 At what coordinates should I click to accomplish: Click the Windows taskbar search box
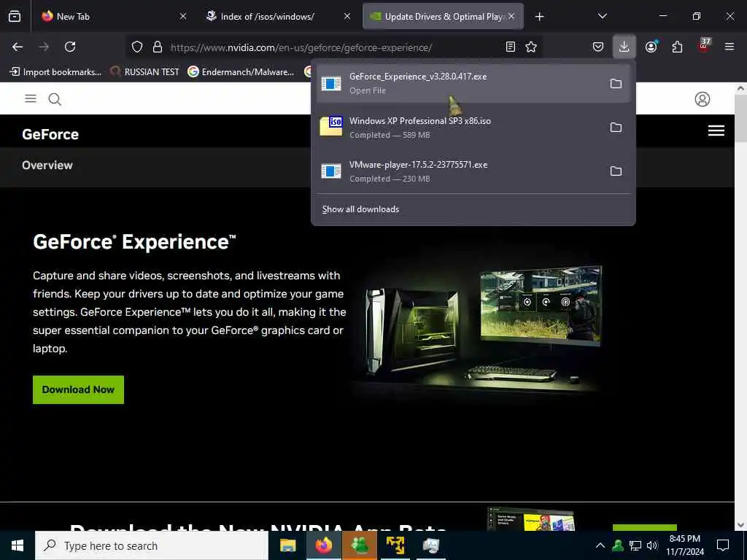click(x=152, y=545)
